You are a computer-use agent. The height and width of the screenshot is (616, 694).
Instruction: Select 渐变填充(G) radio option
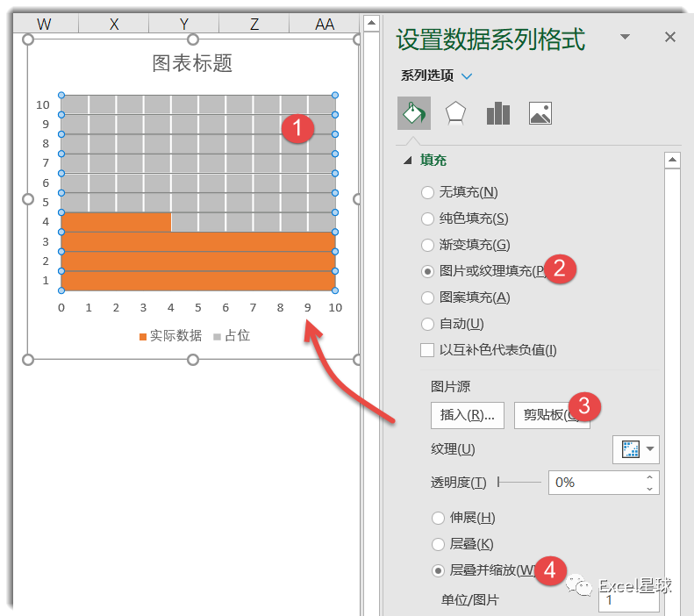[x=427, y=245]
